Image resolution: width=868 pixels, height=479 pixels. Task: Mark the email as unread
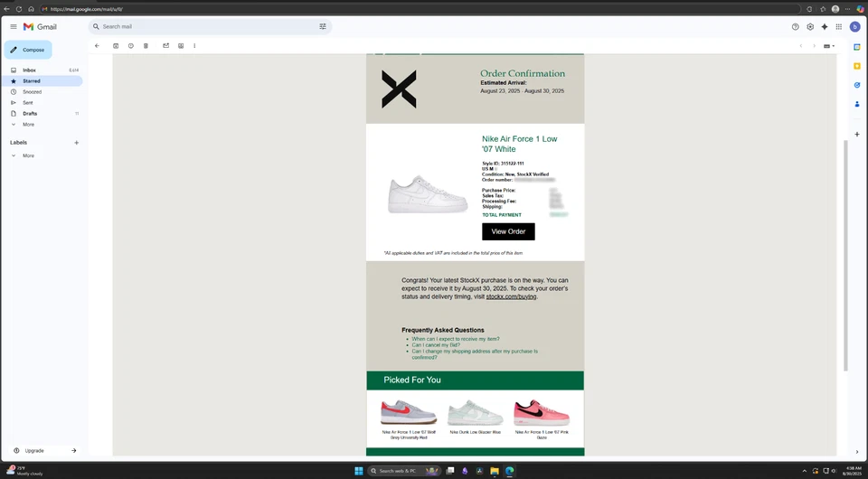point(165,46)
